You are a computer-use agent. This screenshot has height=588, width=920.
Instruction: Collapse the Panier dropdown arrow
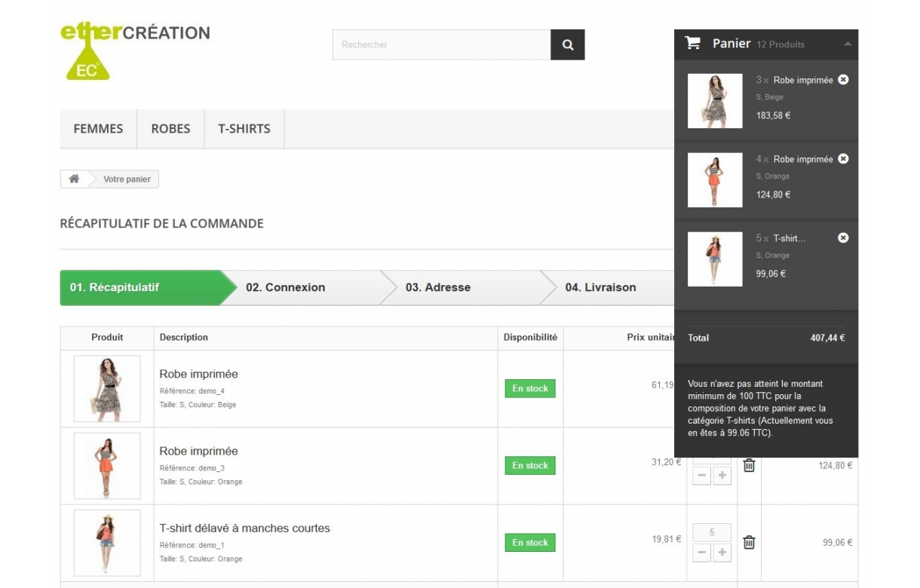(x=847, y=44)
